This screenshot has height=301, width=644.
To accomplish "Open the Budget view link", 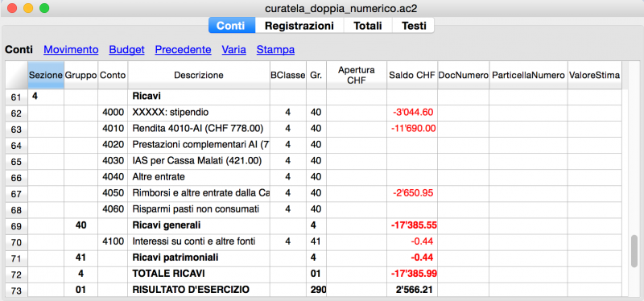I will 126,50.
